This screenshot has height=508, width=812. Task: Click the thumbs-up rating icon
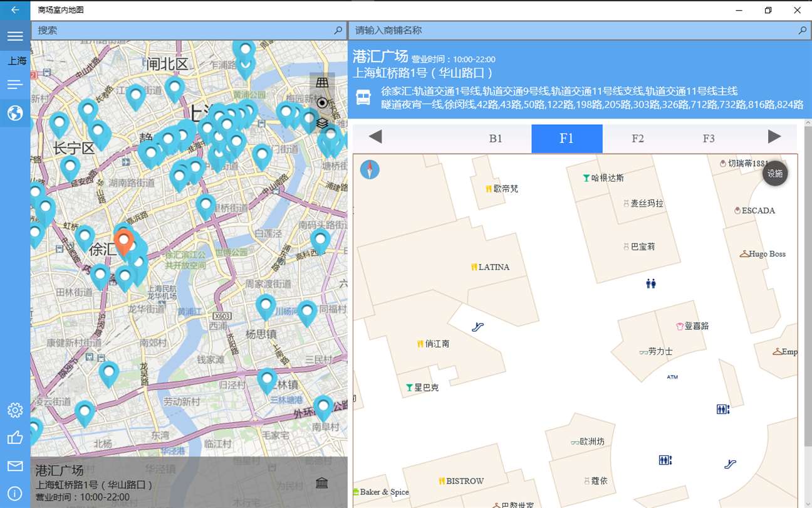(x=15, y=438)
